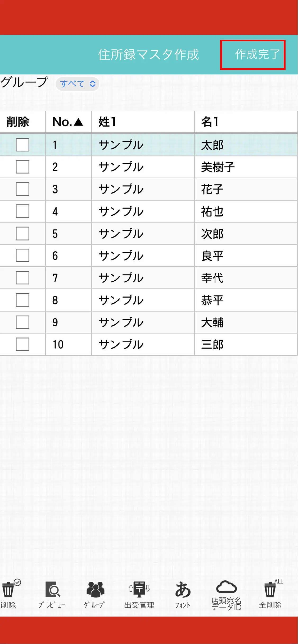
Task: Select the checkbox for row 10
Action: click(22, 345)
